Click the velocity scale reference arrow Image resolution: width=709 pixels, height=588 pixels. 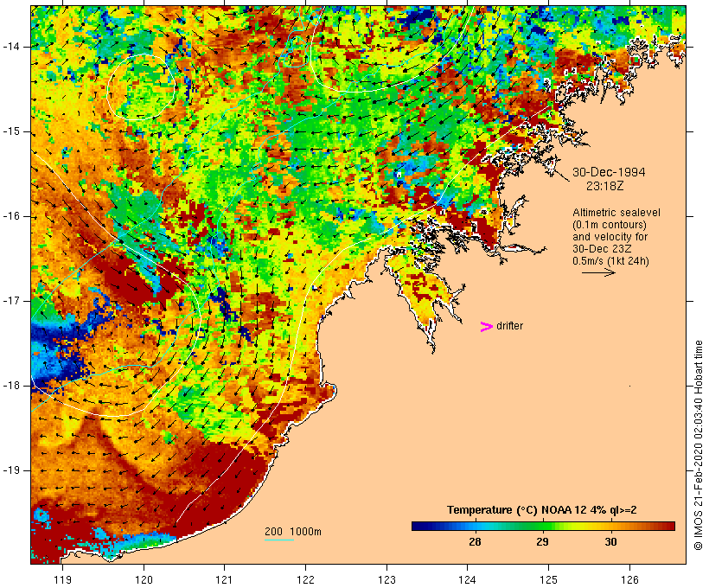coord(597,272)
